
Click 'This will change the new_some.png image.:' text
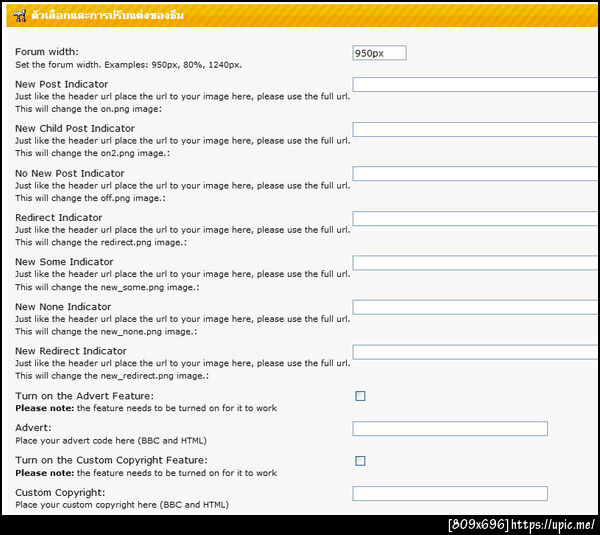(x=107, y=287)
